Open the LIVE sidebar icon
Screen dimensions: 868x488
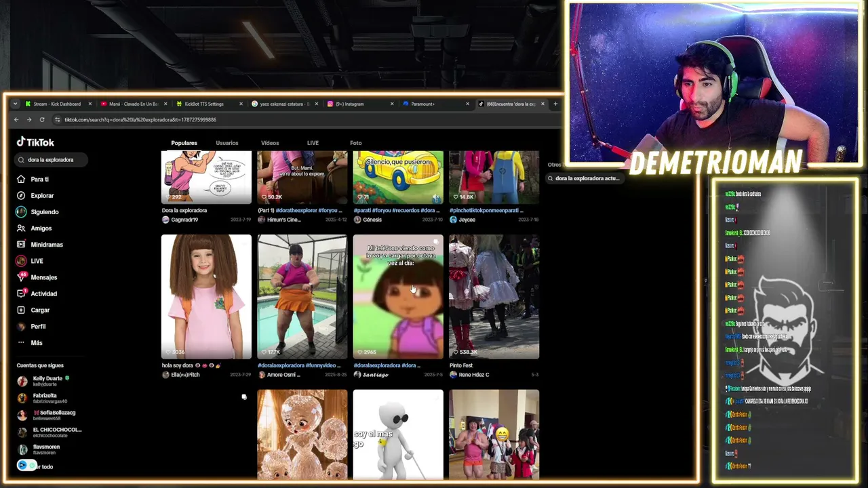(21, 261)
